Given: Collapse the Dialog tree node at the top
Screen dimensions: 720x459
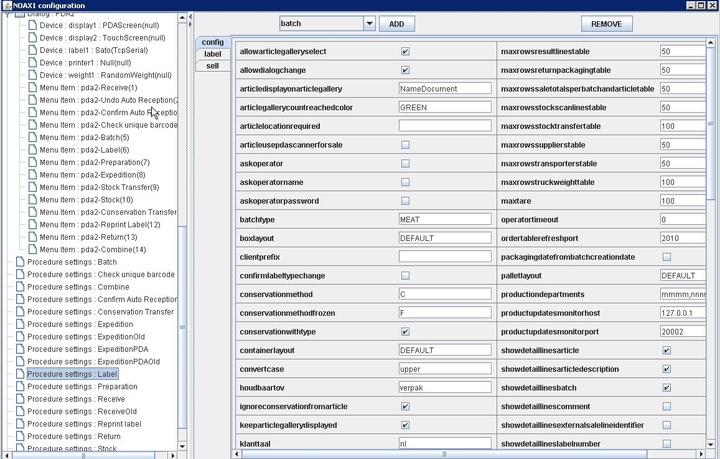Looking at the screenshot, I should pyautogui.click(x=7, y=15).
